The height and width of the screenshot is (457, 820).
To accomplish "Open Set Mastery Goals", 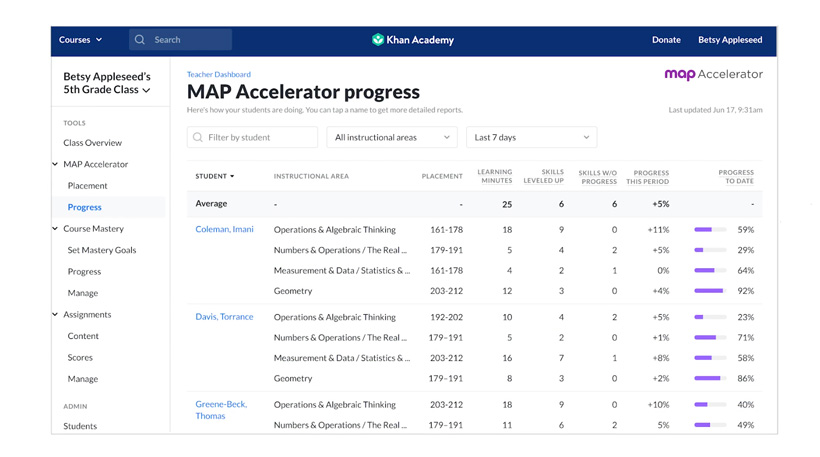I will pos(102,250).
